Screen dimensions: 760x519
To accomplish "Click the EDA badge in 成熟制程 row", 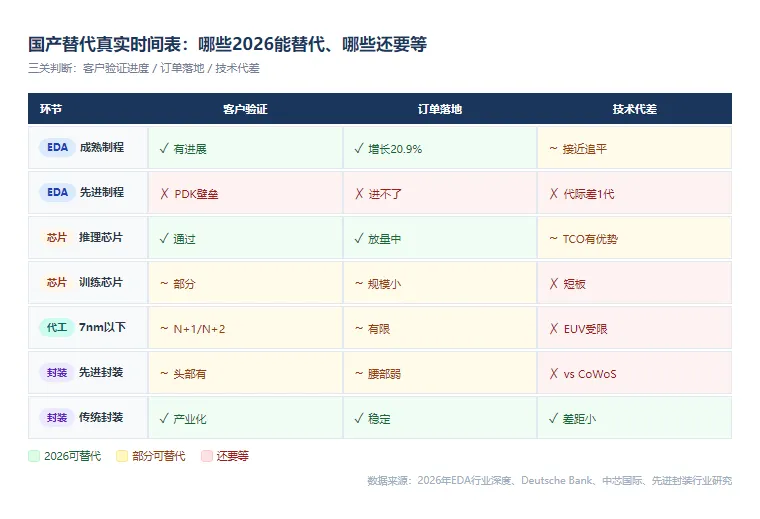I will pyautogui.click(x=57, y=147).
